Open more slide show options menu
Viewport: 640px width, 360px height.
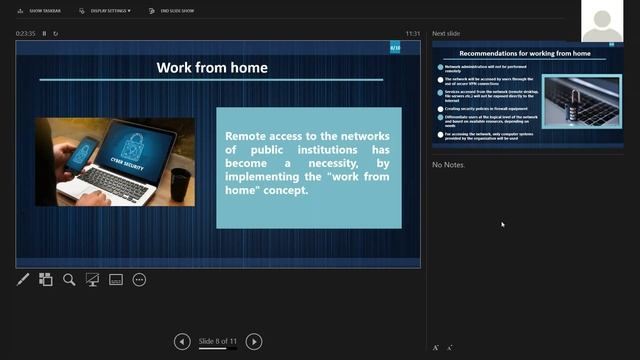click(139, 280)
